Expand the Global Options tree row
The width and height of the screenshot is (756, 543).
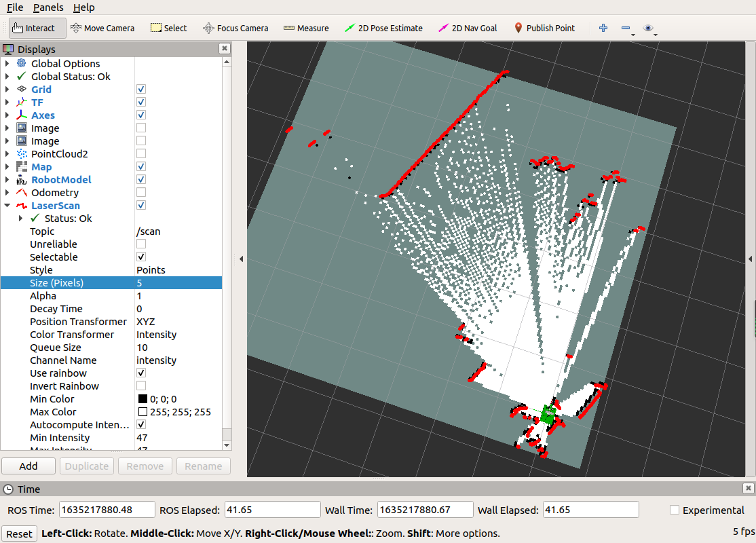7,63
